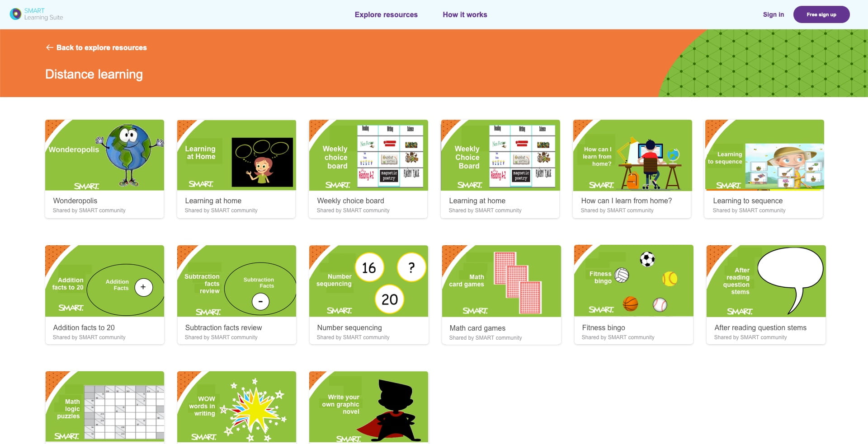Open the WOW words in writing thumbnail
The image size is (868, 444).
coord(236,407)
